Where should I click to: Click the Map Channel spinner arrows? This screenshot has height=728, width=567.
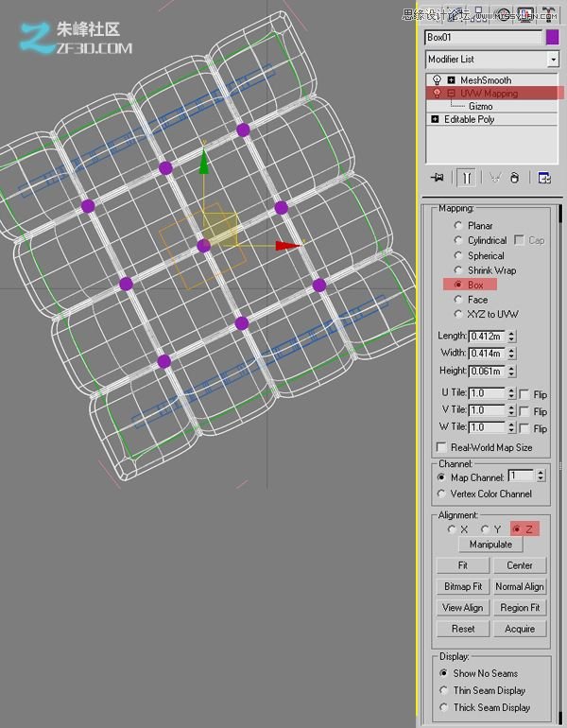coord(541,476)
